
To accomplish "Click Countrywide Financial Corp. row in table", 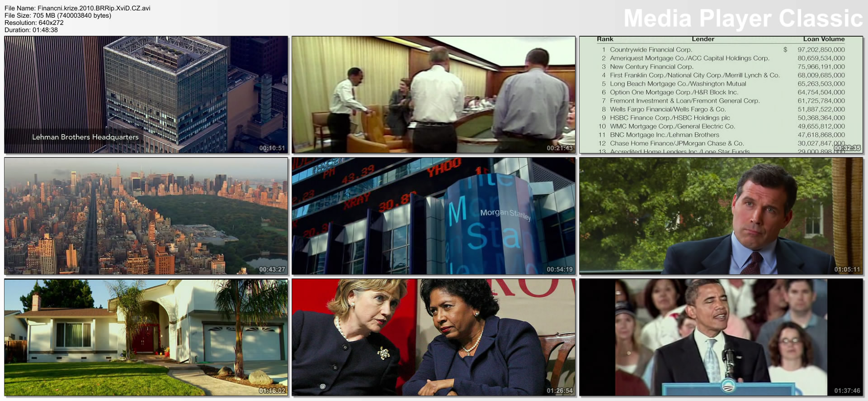I will tap(651, 50).
